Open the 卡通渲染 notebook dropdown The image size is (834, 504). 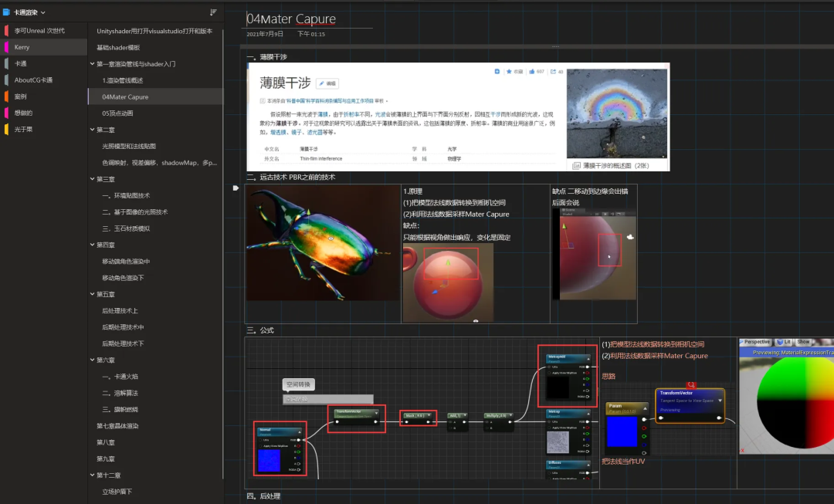[x=43, y=12]
